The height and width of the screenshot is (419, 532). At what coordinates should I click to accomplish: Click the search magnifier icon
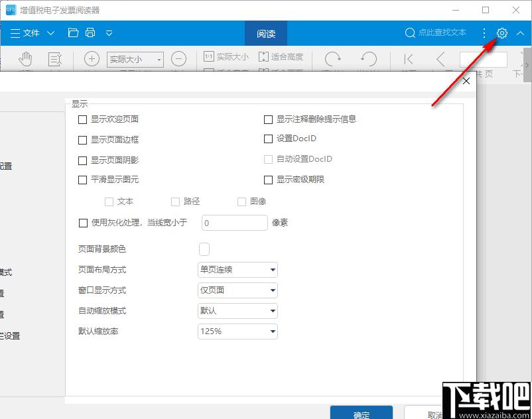[410, 33]
